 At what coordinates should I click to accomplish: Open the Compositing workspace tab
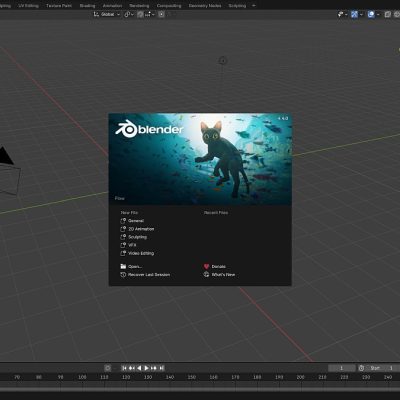pyautogui.click(x=169, y=6)
